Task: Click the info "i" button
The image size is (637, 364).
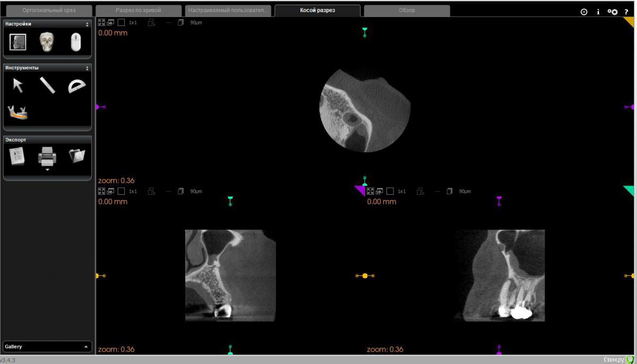Action: (598, 12)
